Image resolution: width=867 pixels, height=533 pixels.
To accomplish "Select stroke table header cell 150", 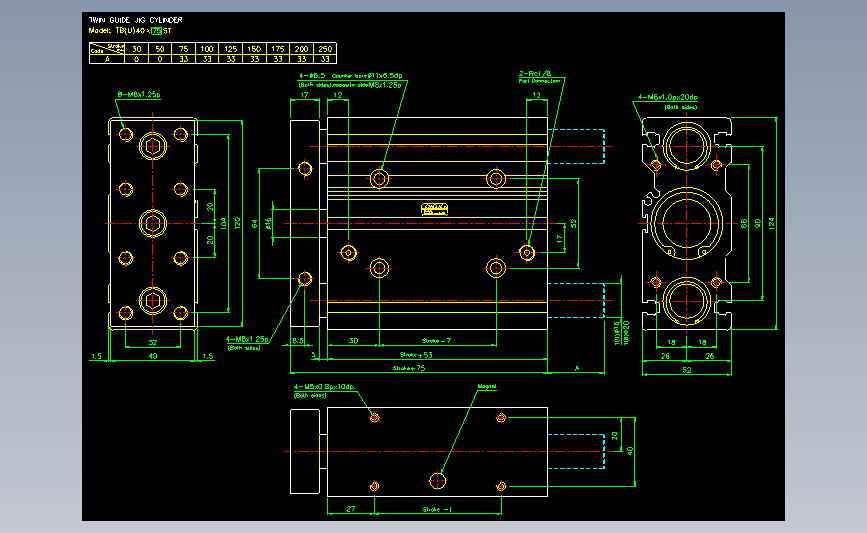I will (x=254, y=49).
